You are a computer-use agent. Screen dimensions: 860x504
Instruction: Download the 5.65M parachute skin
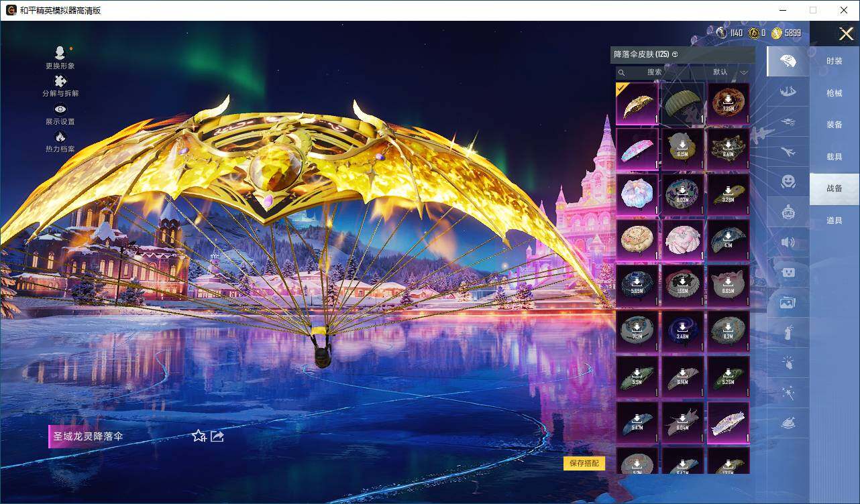pyautogui.click(x=637, y=286)
